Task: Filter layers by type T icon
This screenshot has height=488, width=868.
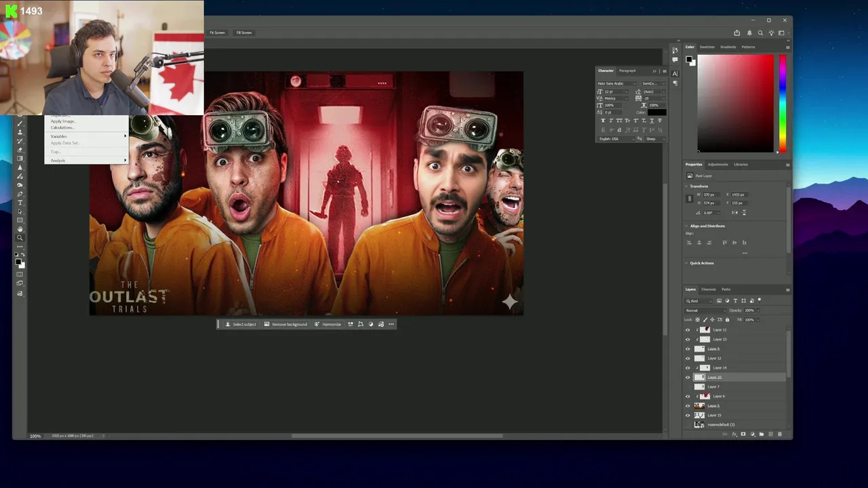Action: (735, 301)
